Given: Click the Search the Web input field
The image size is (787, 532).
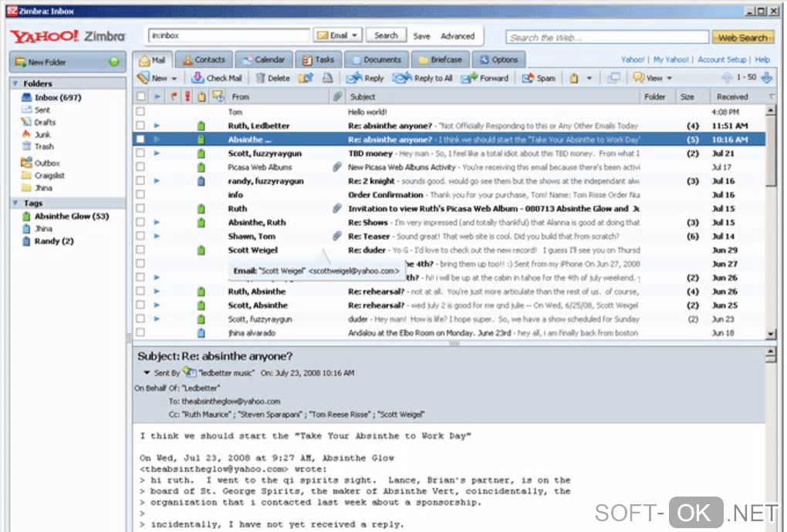Looking at the screenshot, I should (606, 38).
